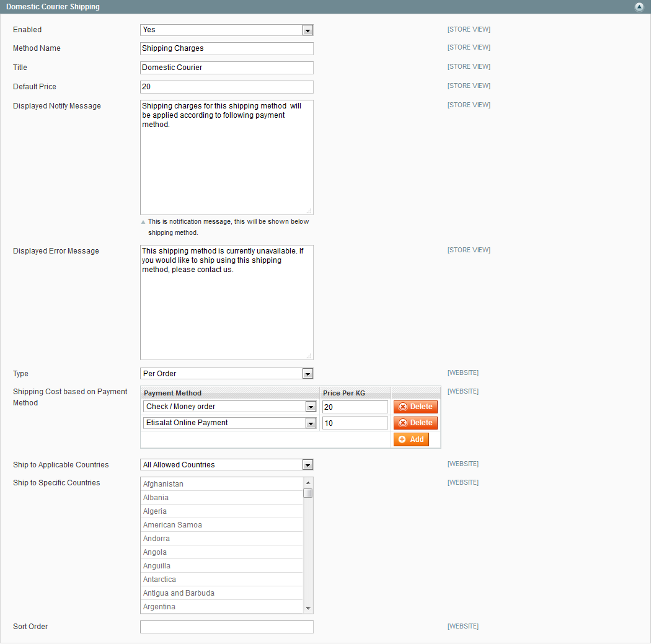Open the Type dropdown showing Per Order
Viewport: 654px width, 644px height.
pyautogui.click(x=226, y=374)
